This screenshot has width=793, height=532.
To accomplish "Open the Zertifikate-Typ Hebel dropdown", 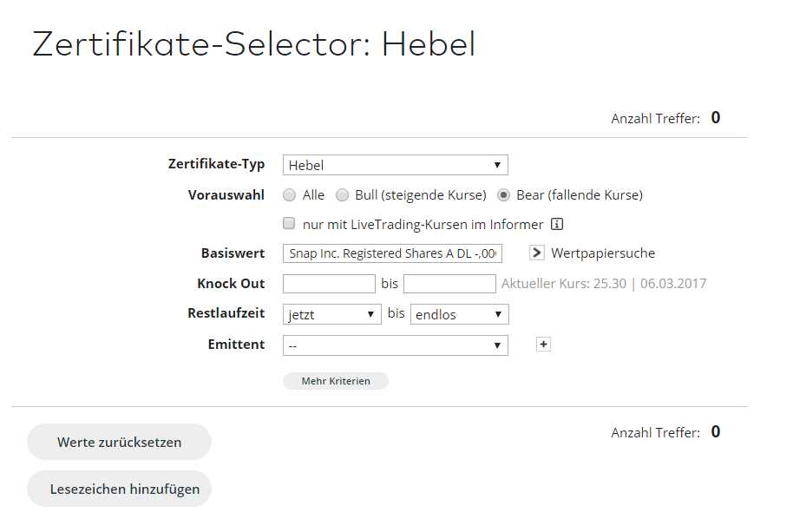I will 395,165.
